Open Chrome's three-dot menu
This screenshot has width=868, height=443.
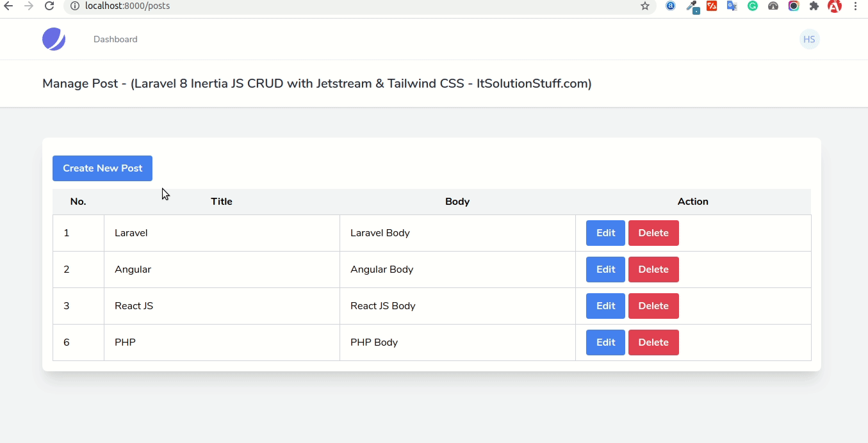tap(856, 6)
